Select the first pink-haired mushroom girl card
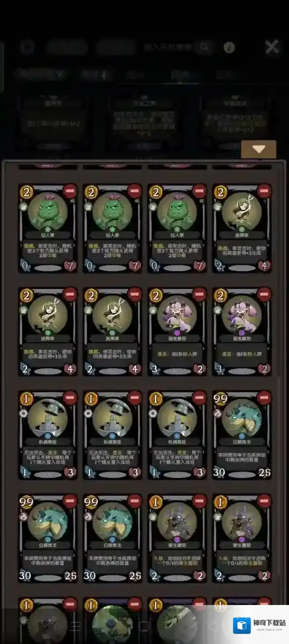 (x=177, y=332)
